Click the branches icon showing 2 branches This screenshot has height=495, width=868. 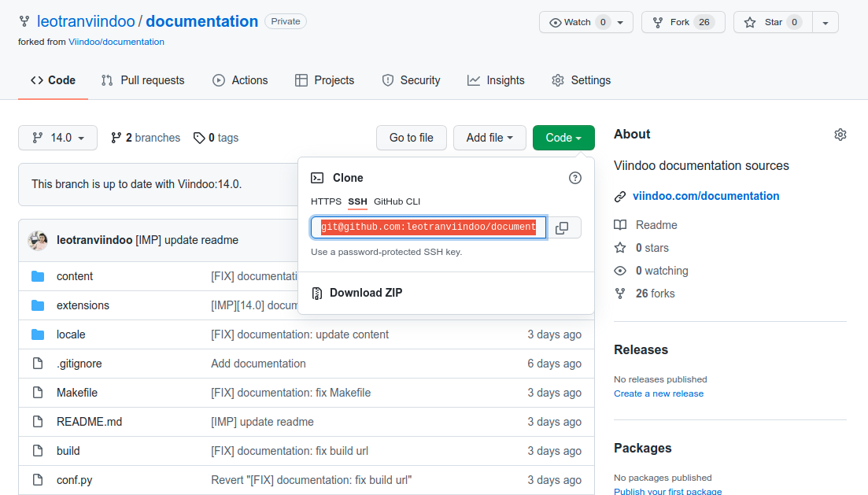pyautogui.click(x=116, y=138)
